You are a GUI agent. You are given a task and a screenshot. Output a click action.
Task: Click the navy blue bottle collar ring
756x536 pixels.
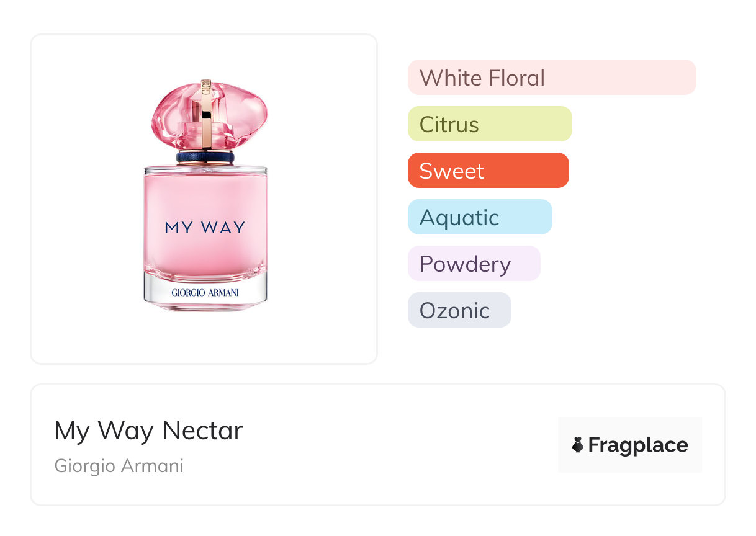tap(205, 158)
